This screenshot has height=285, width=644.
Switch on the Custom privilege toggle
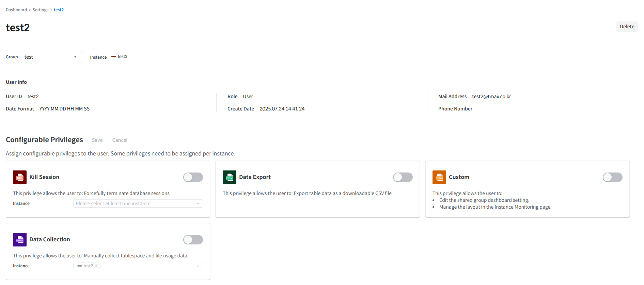(x=612, y=177)
